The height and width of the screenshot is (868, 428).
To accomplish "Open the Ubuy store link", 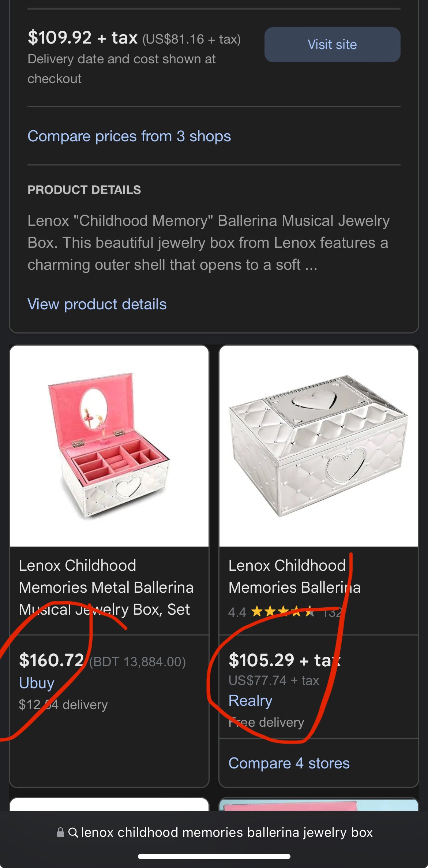I will 36,682.
